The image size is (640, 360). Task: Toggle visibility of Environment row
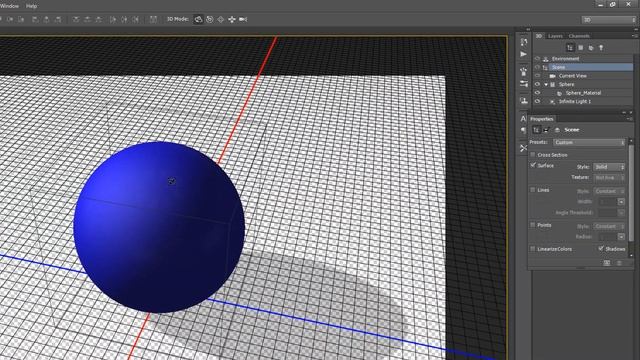[537, 59]
